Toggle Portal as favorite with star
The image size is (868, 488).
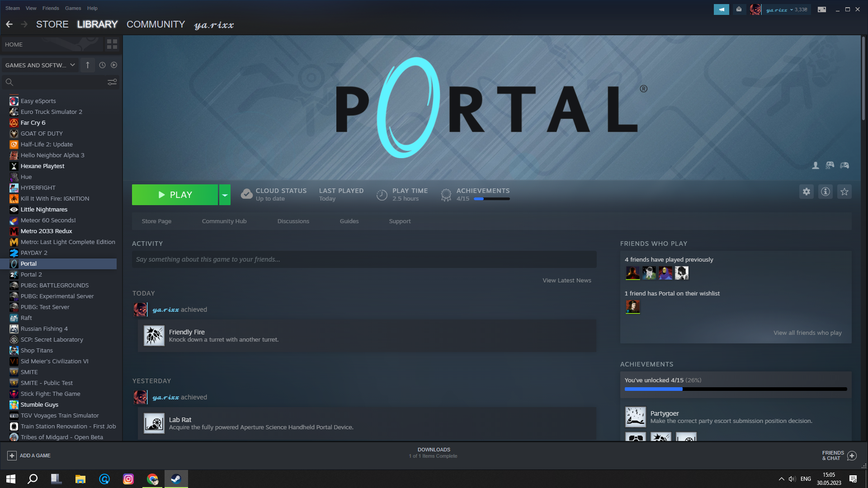click(x=844, y=192)
